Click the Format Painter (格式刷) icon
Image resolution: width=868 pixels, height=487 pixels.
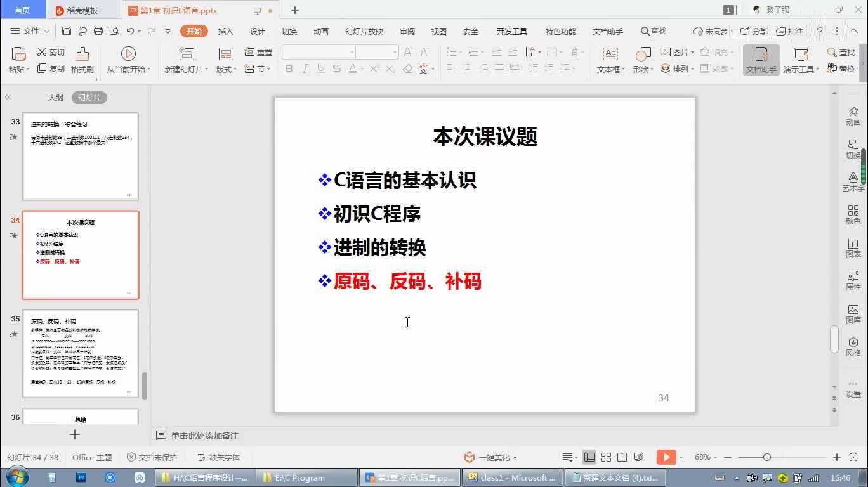82,55
